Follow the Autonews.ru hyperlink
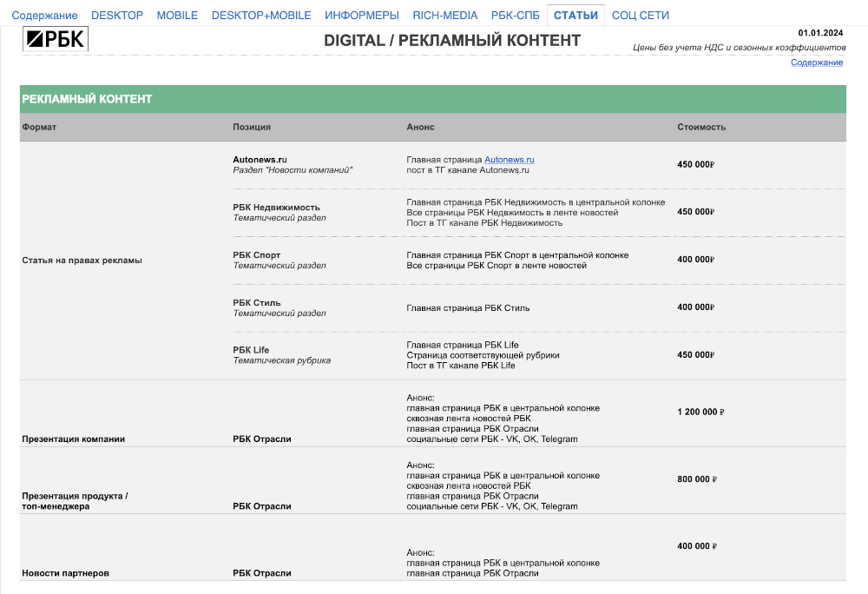Screen dimensions: 868x594 coord(510,159)
